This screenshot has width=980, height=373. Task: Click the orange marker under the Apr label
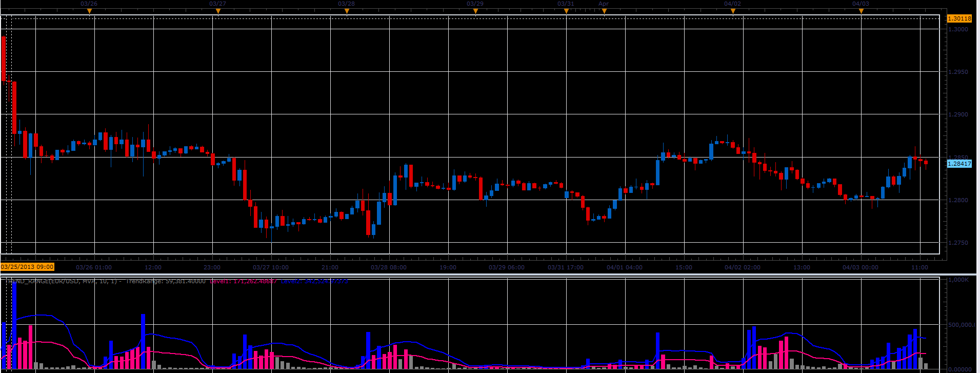click(x=604, y=11)
